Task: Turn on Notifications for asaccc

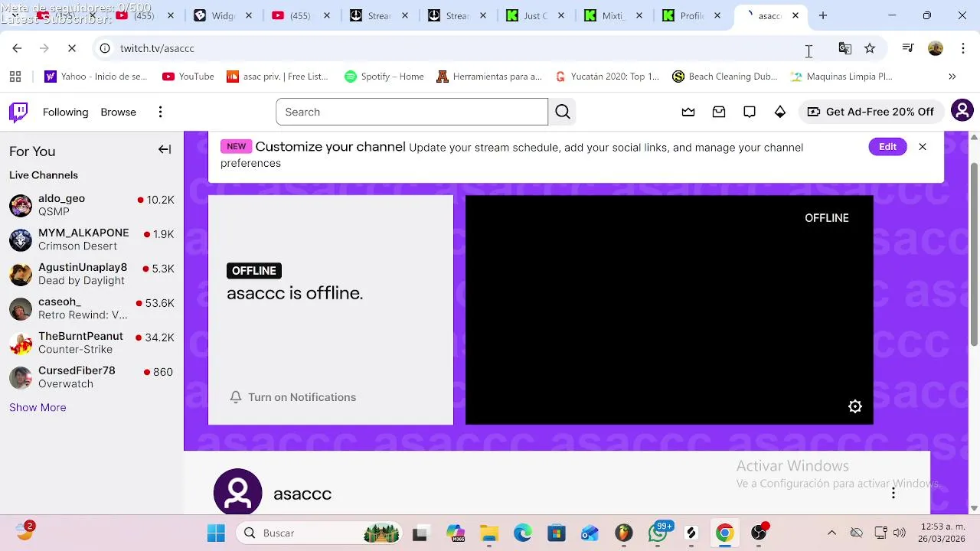Action: [x=293, y=397]
